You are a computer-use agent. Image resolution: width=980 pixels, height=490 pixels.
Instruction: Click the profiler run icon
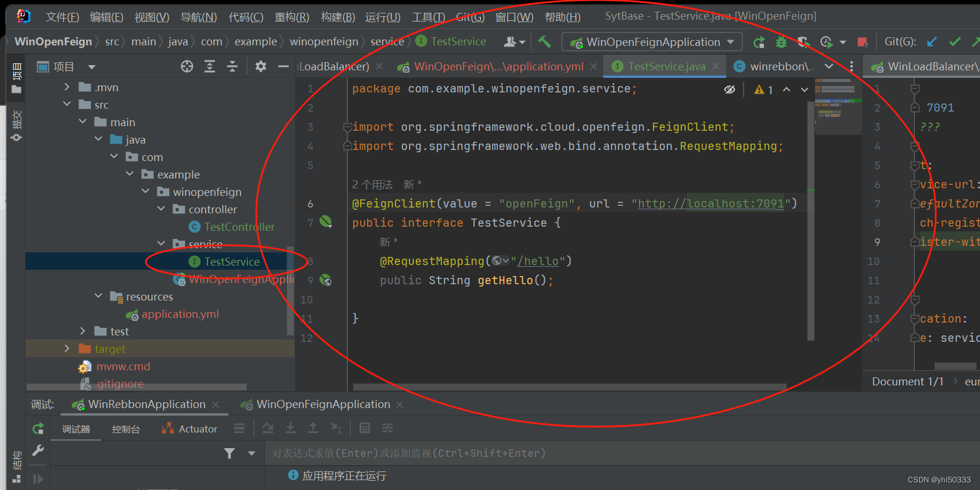coord(827,42)
